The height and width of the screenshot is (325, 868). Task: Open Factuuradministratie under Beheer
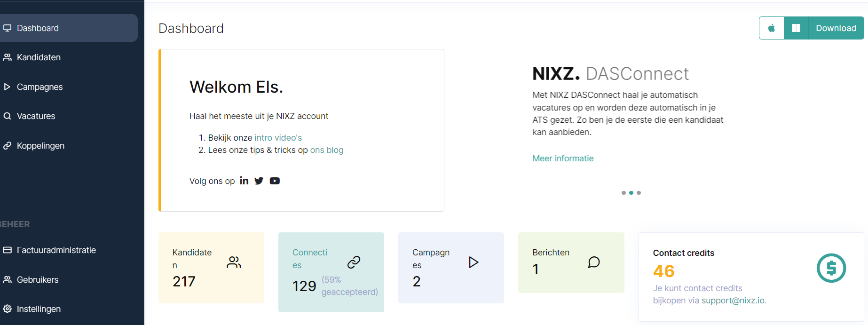[x=56, y=250]
